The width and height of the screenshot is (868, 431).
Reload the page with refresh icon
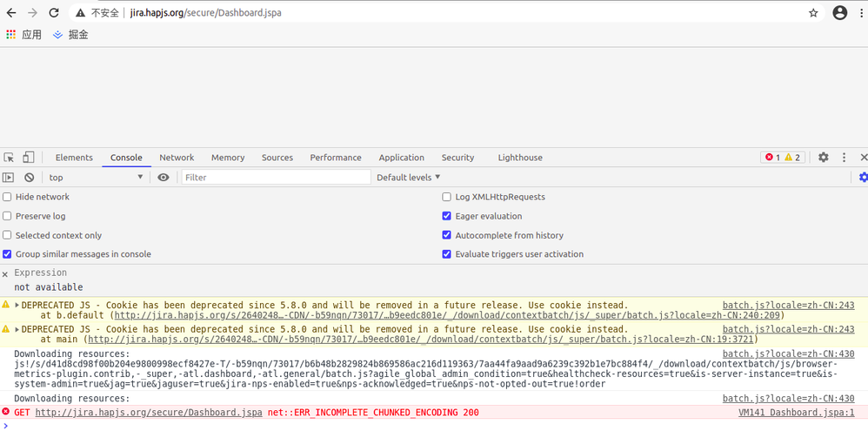pyautogui.click(x=54, y=13)
